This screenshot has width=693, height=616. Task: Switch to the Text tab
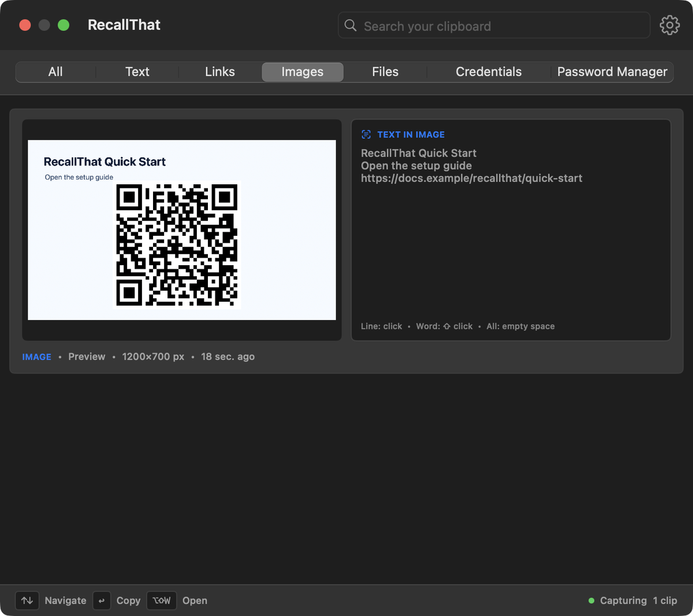pyautogui.click(x=137, y=72)
